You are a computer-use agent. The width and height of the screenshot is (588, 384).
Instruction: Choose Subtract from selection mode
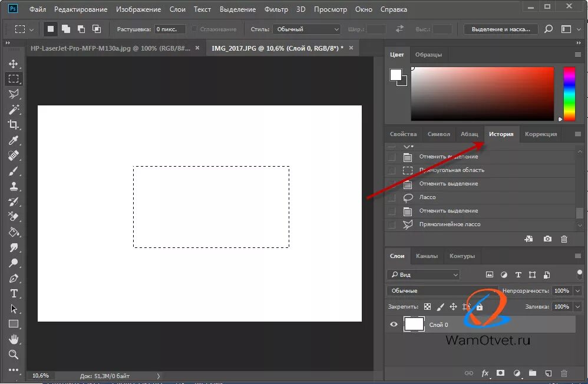pos(81,29)
